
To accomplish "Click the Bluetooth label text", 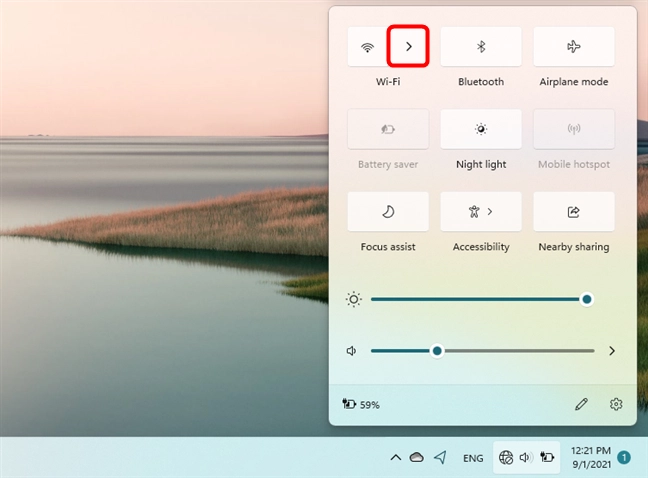I will [x=481, y=82].
